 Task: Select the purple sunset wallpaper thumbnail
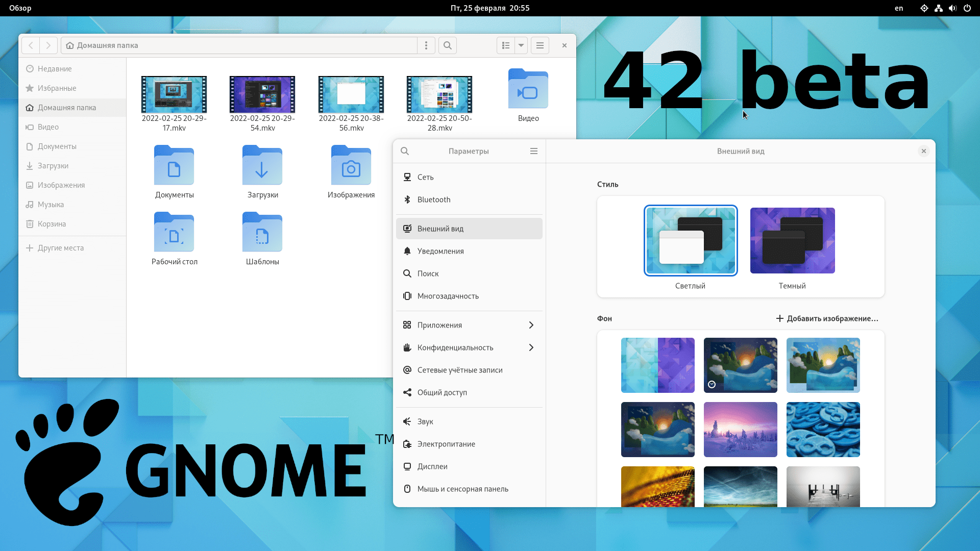740,429
